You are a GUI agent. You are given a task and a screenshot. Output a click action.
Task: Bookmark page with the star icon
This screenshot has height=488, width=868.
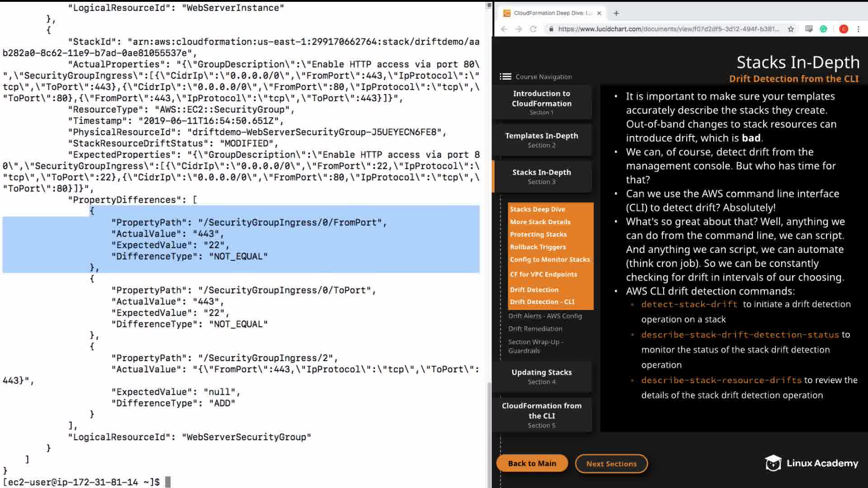pos(791,29)
